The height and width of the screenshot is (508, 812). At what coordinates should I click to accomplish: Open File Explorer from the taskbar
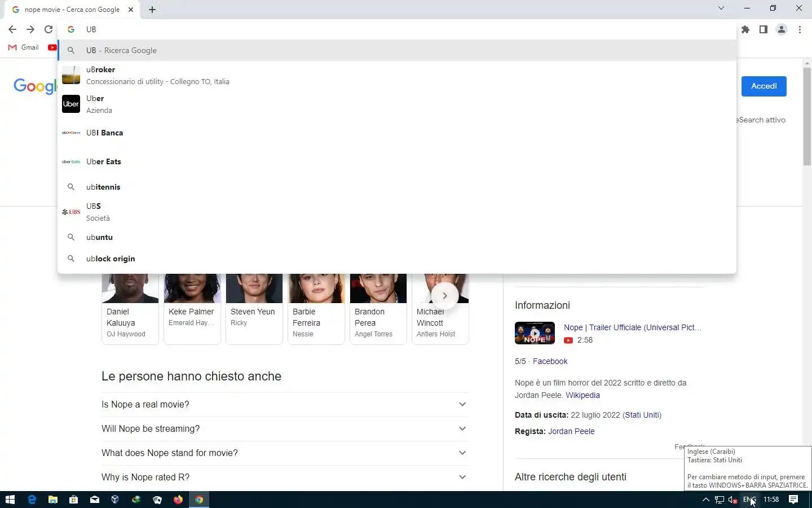(53, 500)
